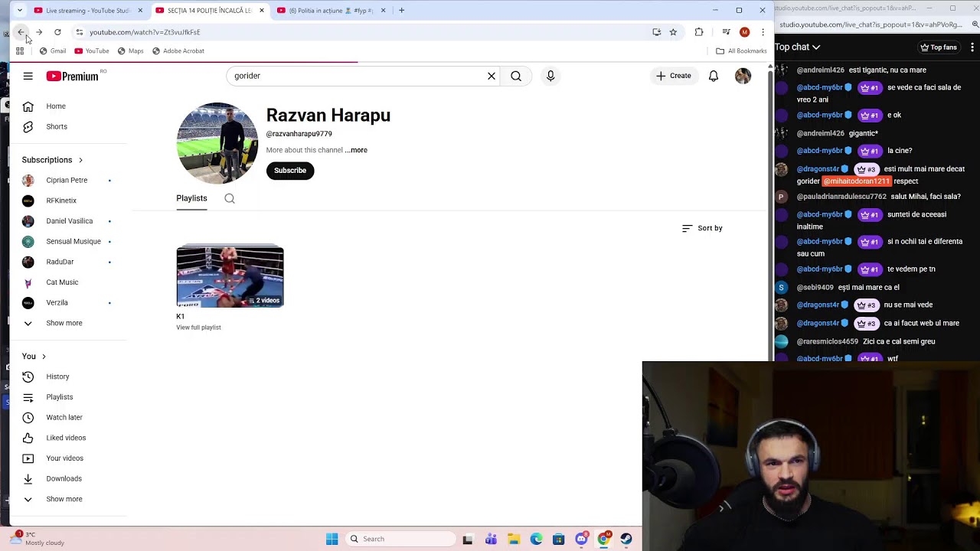
Task: Reload the current page
Action: click(57, 32)
